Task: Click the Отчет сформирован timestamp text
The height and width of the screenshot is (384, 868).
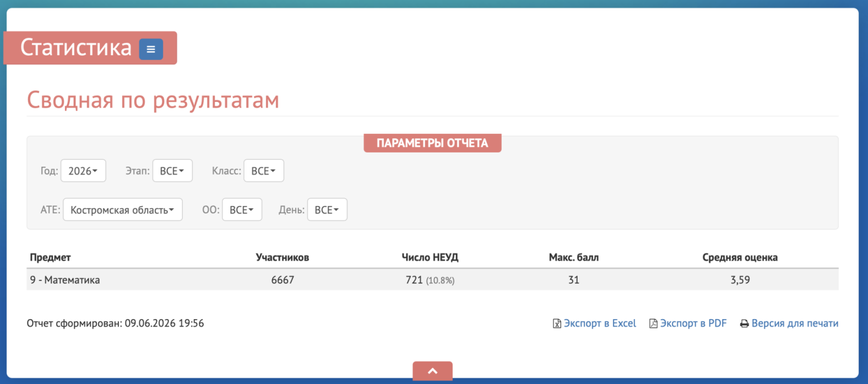Action: pyautogui.click(x=115, y=324)
